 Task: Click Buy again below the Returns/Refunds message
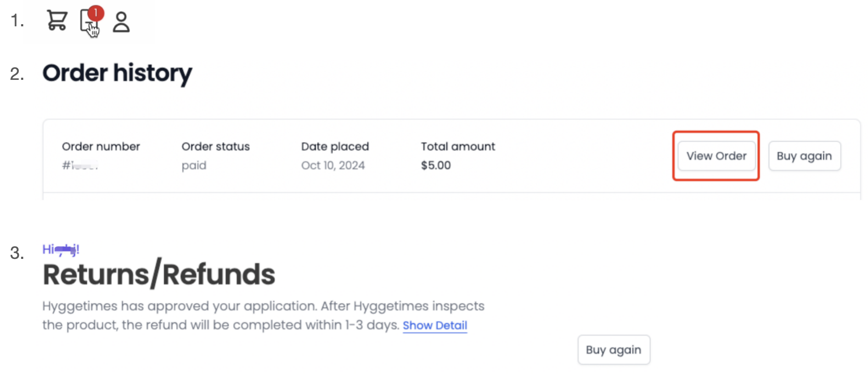(614, 350)
